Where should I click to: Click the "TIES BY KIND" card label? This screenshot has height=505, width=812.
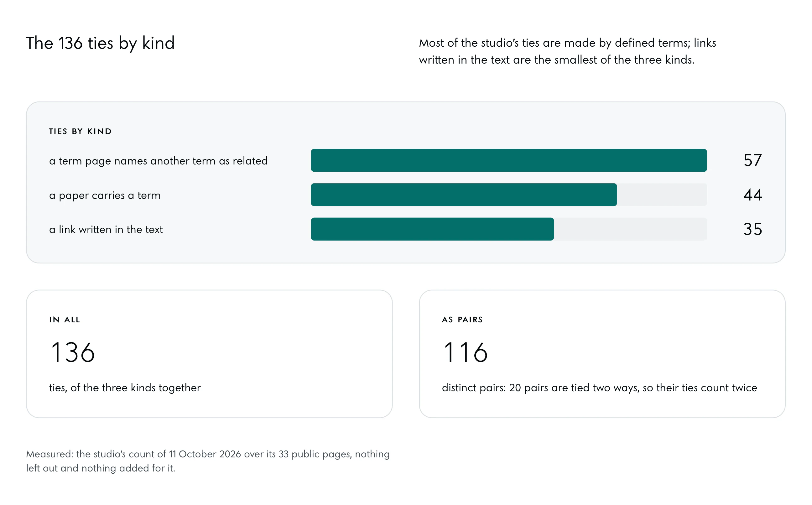80,131
